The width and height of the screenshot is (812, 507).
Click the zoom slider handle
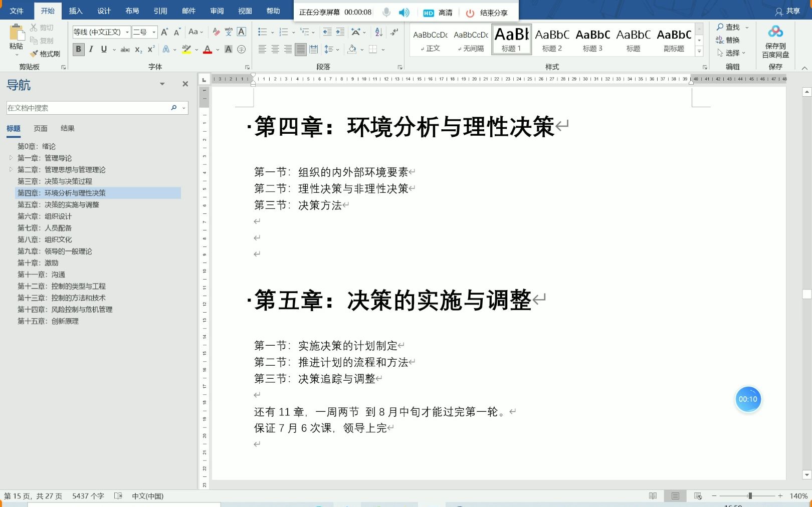click(750, 496)
